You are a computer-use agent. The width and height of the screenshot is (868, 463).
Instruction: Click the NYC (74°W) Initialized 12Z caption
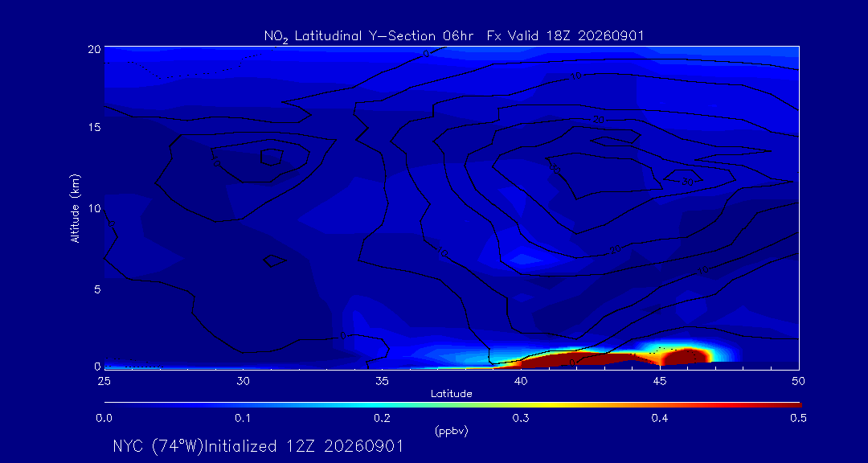pyautogui.click(x=257, y=446)
